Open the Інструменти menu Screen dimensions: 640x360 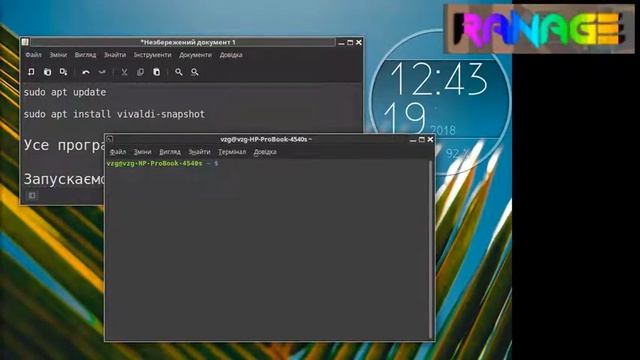pyautogui.click(x=152, y=55)
